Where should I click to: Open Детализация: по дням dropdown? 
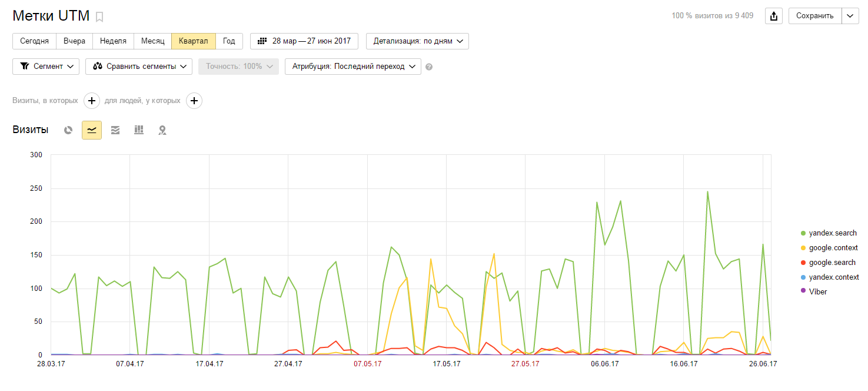tap(417, 41)
